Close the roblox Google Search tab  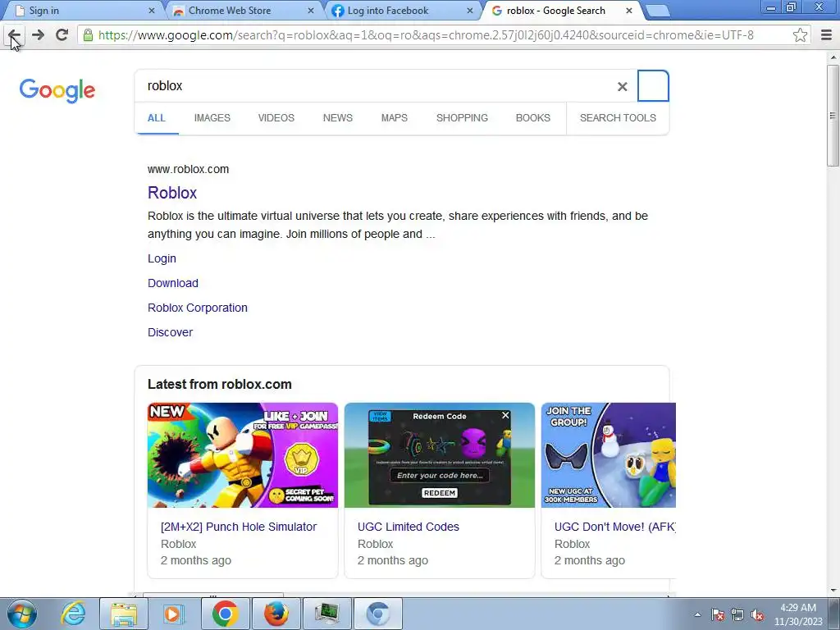tap(629, 11)
